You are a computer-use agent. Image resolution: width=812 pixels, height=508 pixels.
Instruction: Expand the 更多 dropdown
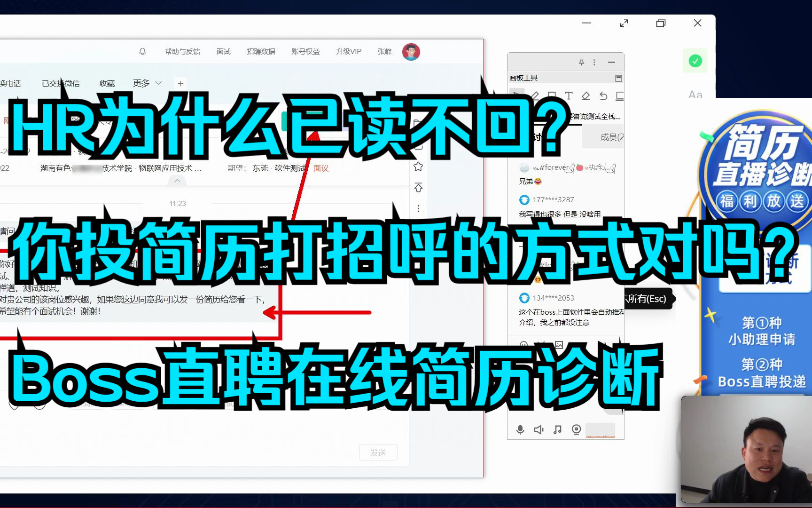pos(147,83)
